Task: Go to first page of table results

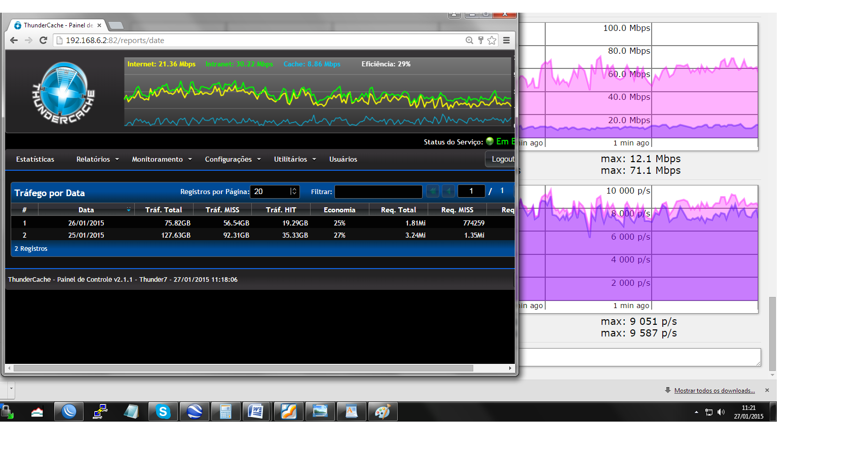Action: [x=432, y=191]
